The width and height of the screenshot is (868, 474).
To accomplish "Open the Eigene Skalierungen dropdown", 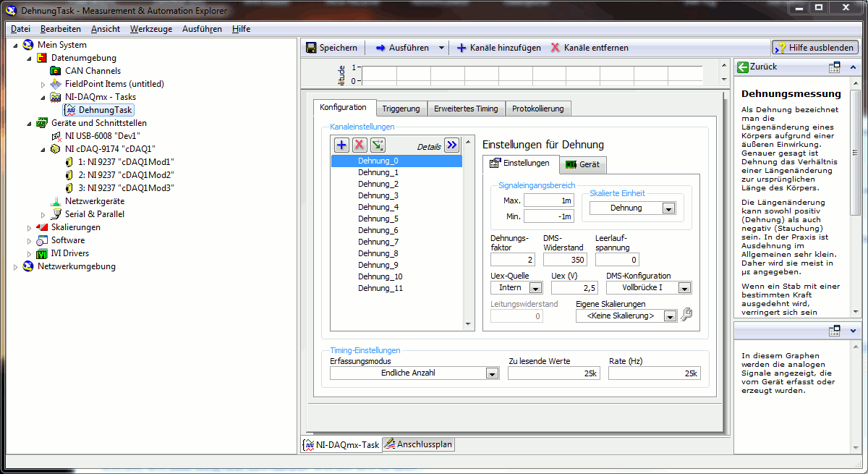I will 670,316.
